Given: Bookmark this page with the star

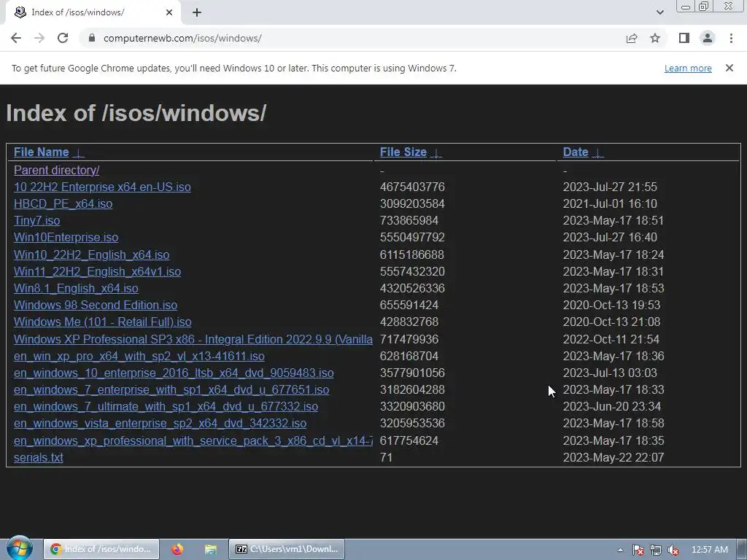Looking at the screenshot, I should coord(655,38).
